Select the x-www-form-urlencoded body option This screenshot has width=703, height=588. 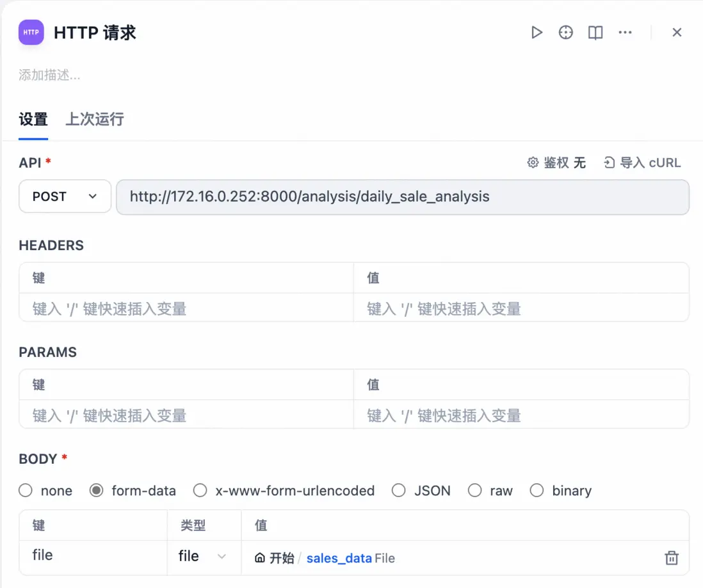pyautogui.click(x=200, y=491)
